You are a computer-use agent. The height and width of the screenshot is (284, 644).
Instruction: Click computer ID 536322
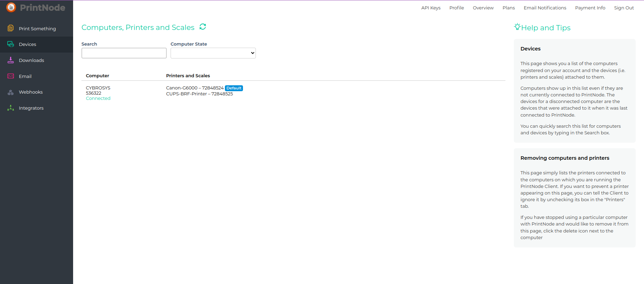click(94, 93)
